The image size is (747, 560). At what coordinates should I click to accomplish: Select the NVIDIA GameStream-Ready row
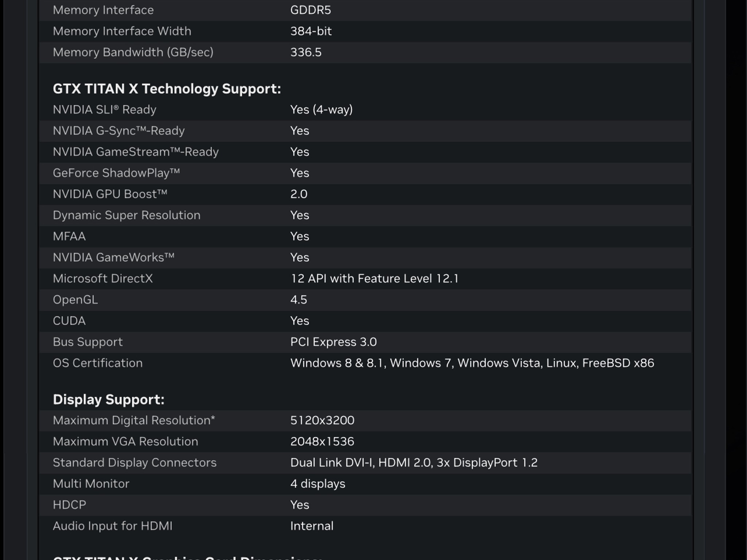(x=365, y=152)
